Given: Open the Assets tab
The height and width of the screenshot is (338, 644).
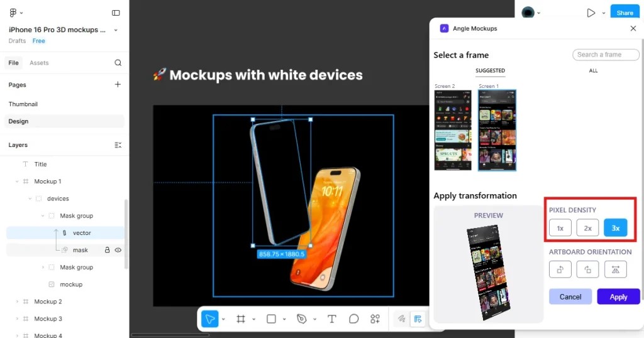Looking at the screenshot, I should [x=39, y=63].
